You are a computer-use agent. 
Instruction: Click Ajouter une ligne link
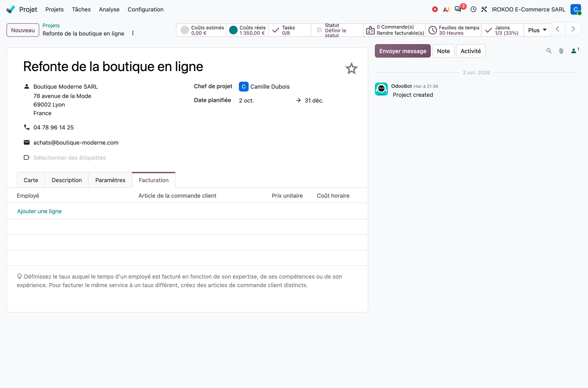tap(40, 211)
